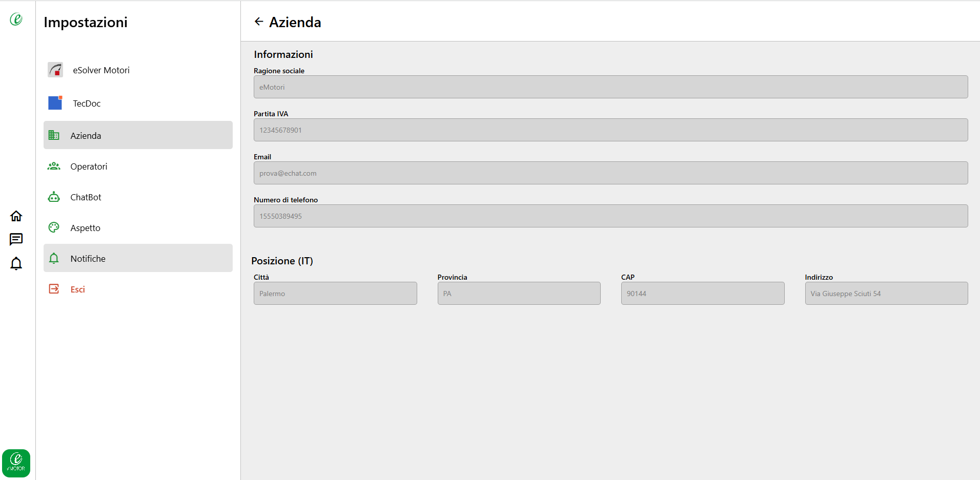Click the Indirizzo field with Via Giuseppe Sciuti

coord(886,294)
